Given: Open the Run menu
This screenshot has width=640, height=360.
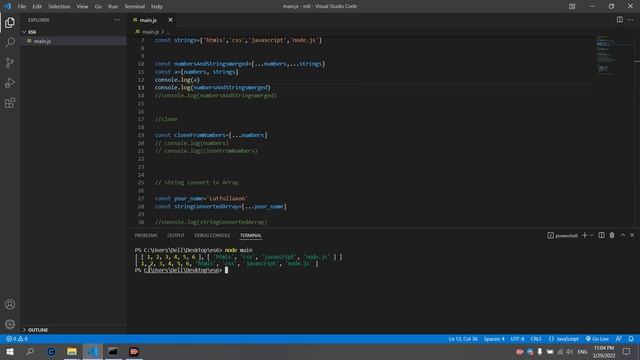Looking at the screenshot, I should 113,7.
